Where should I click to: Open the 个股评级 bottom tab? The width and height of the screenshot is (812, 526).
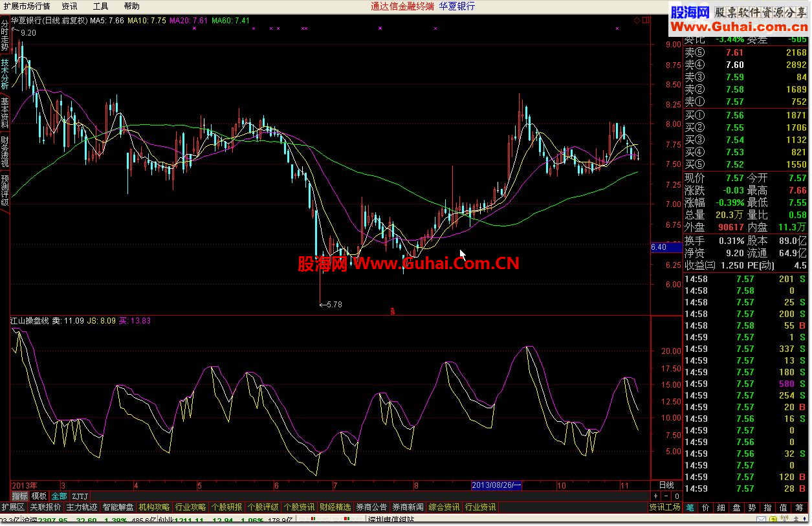click(263, 507)
